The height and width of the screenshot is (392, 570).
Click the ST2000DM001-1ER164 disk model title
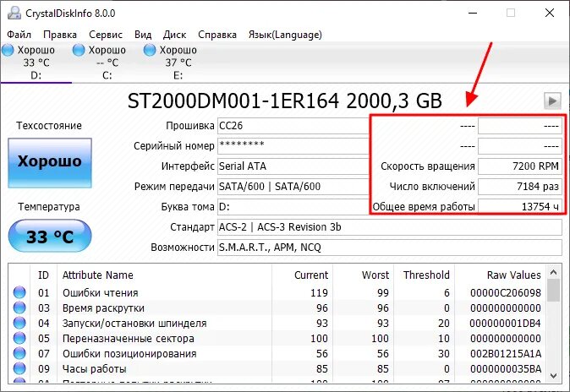(x=285, y=101)
